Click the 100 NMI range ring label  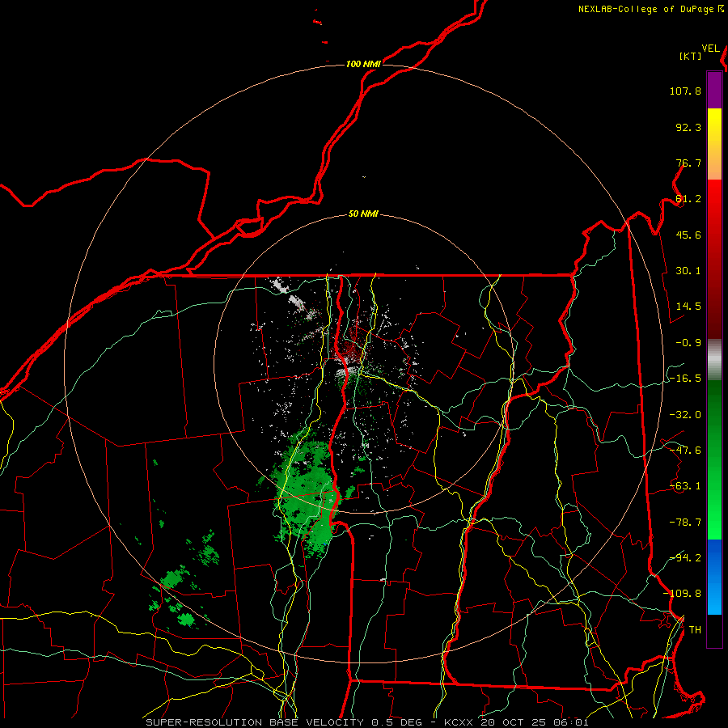pyautogui.click(x=363, y=64)
